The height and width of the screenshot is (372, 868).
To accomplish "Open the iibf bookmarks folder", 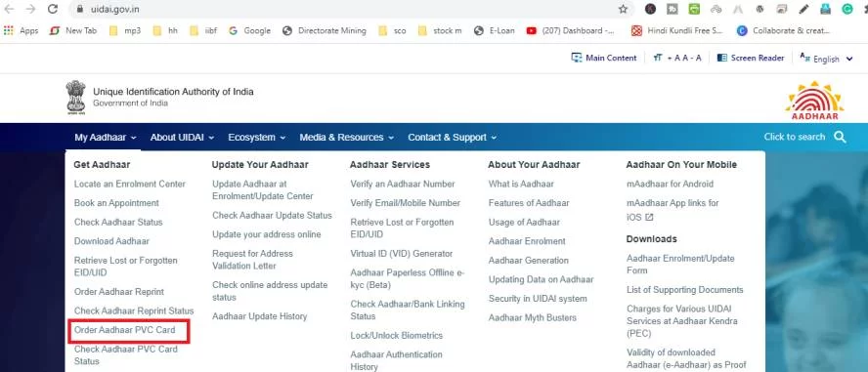I will pyautogui.click(x=202, y=31).
